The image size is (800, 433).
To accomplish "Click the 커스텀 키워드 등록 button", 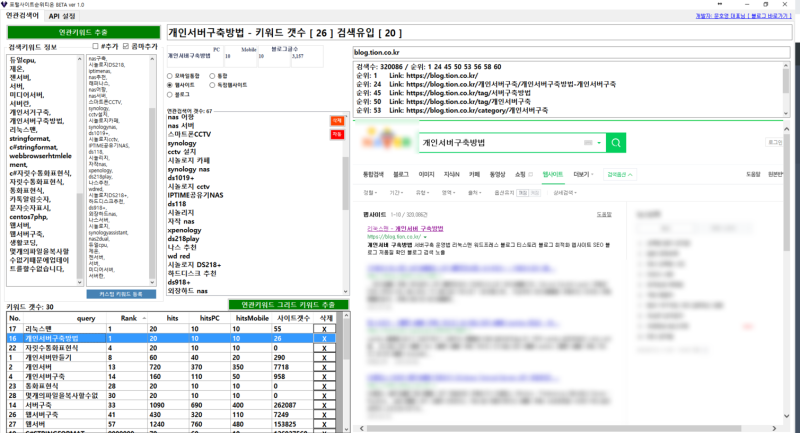I will tap(121, 294).
